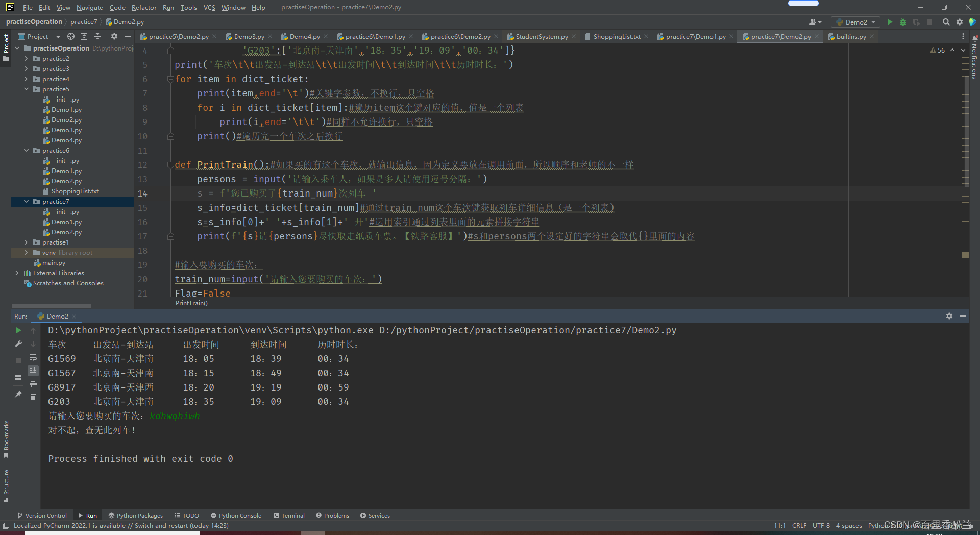This screenshot has height=535, width=980.
Task: Click the warnings 56 inspection indicator
Action: 937,50
